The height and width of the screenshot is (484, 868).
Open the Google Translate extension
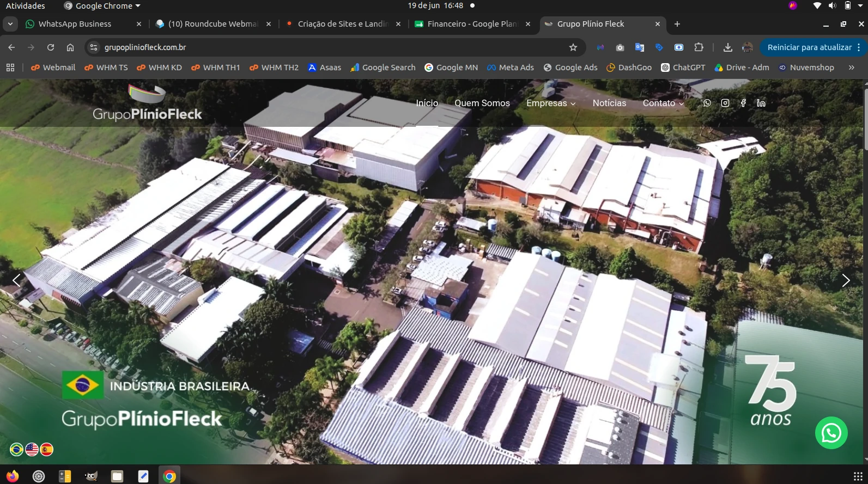(640, 47)
